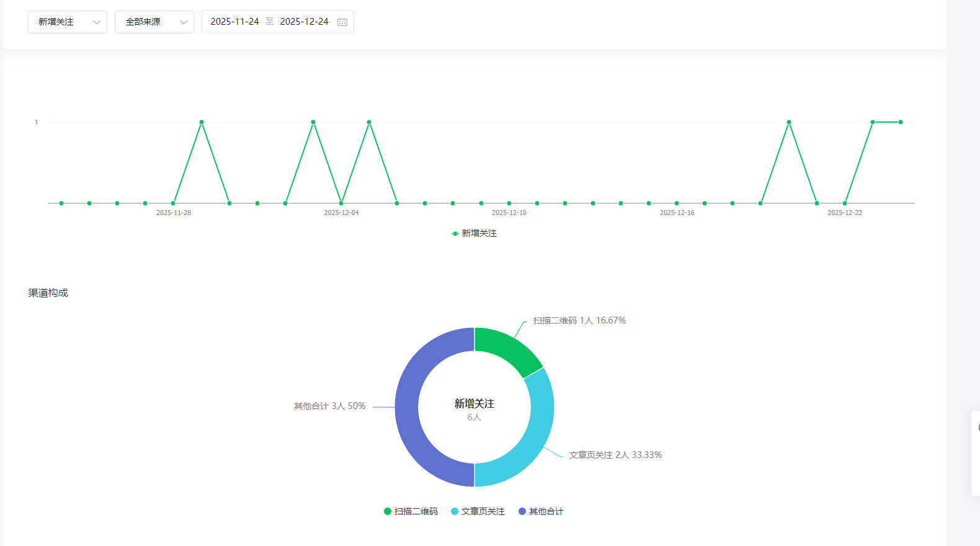Click the 扫描二维码 1人 16.67% label

click(x=579, y=320)
